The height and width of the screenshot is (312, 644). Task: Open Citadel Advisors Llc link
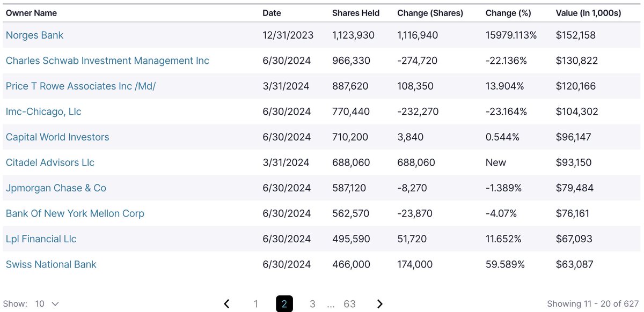[x=50, y=162]
